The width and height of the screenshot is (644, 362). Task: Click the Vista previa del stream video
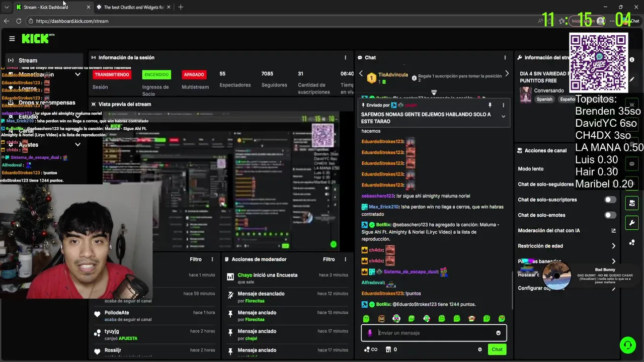[x=221, y=181]
